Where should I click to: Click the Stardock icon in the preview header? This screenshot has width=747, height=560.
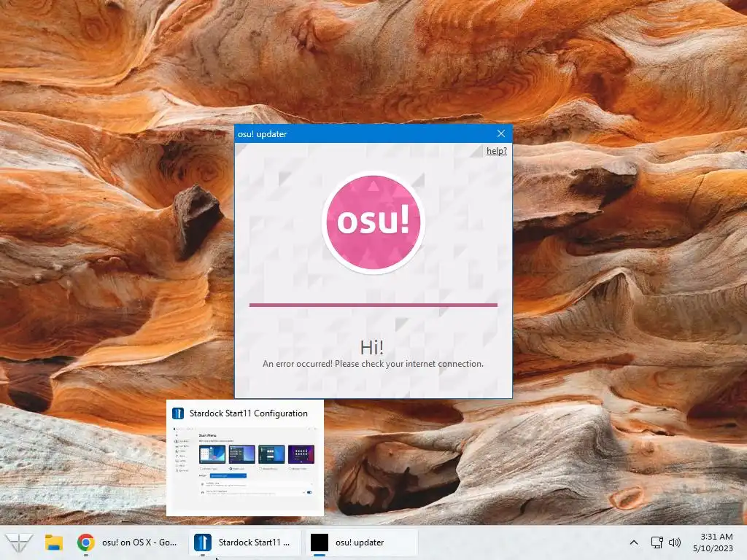coord(178,413)
